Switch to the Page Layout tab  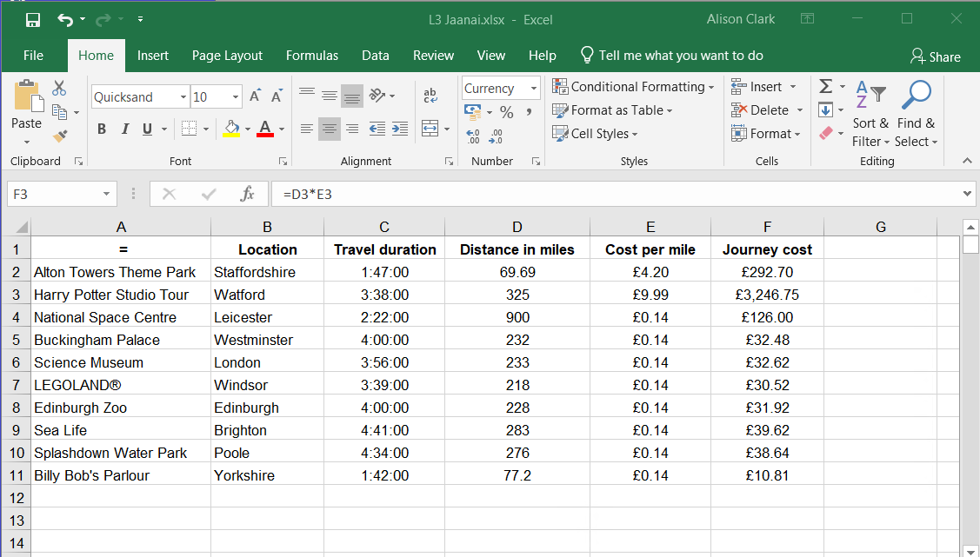[x=227, y=56]
